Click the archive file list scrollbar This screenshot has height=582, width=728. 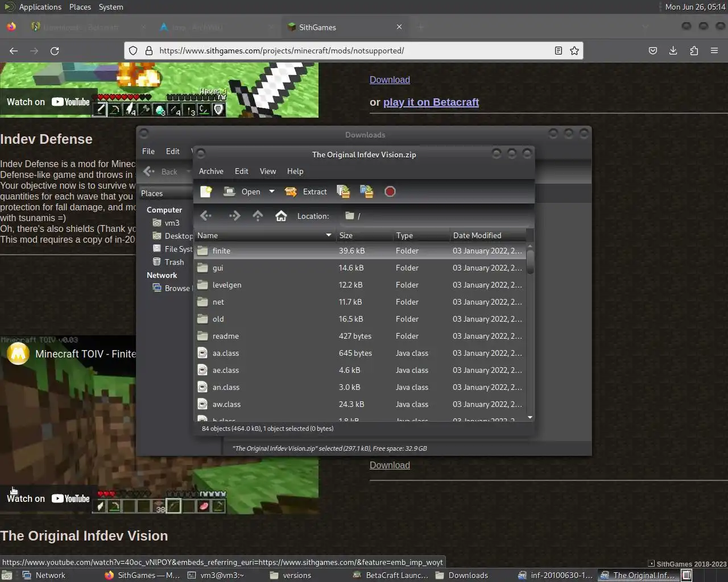point(530,262)
